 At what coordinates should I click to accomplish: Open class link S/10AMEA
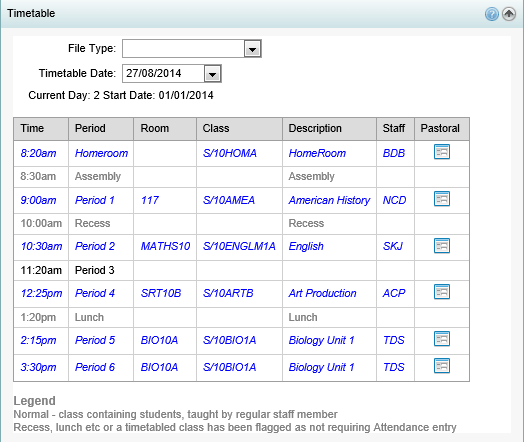(229, 200)
